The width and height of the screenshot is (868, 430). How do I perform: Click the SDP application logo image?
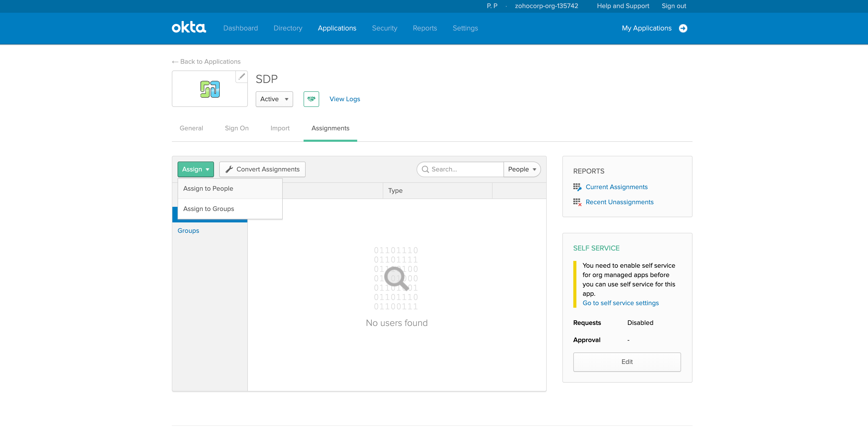(x=210, y=89)
